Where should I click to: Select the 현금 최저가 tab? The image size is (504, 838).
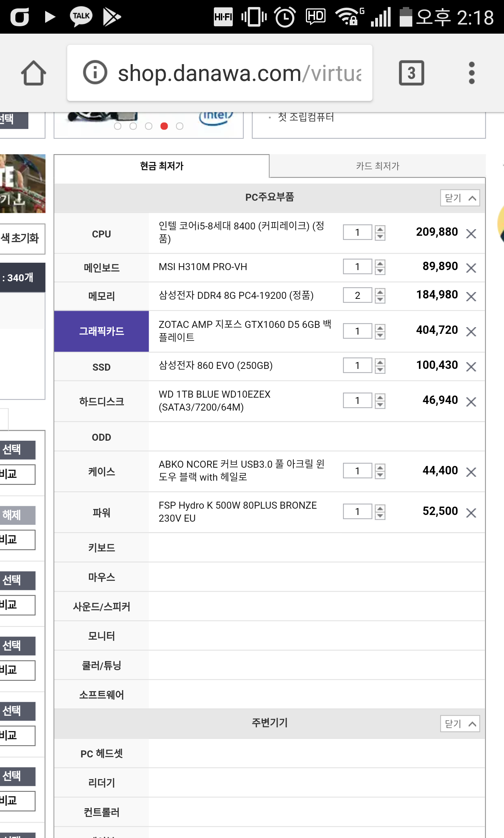click(162, 166)
